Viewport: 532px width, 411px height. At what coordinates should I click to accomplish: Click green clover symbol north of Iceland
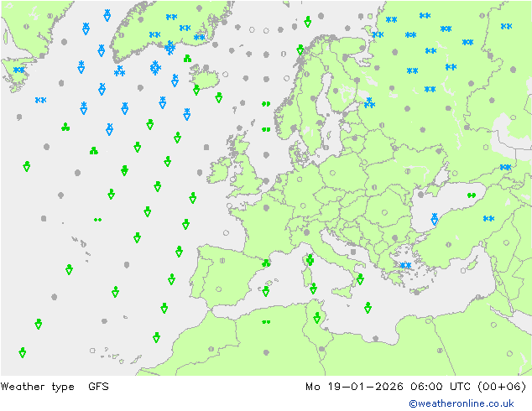[x=187, y=59]
